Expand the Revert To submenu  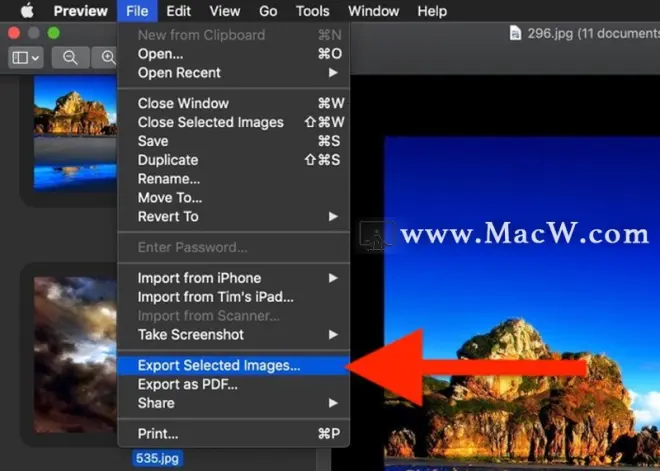pyautogui.click(x=234, y=217)
